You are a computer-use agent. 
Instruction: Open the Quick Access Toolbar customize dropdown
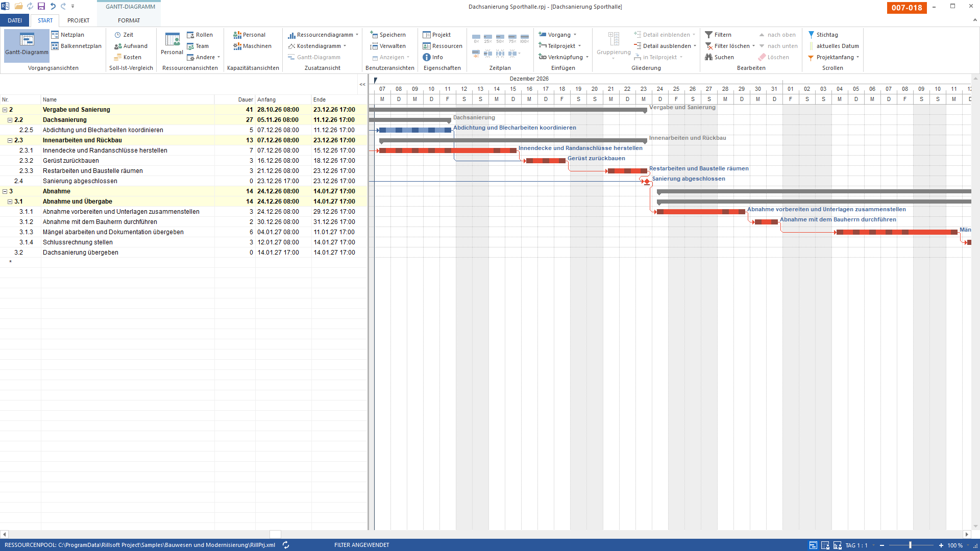pyautogui.click(x=73, y=6)
